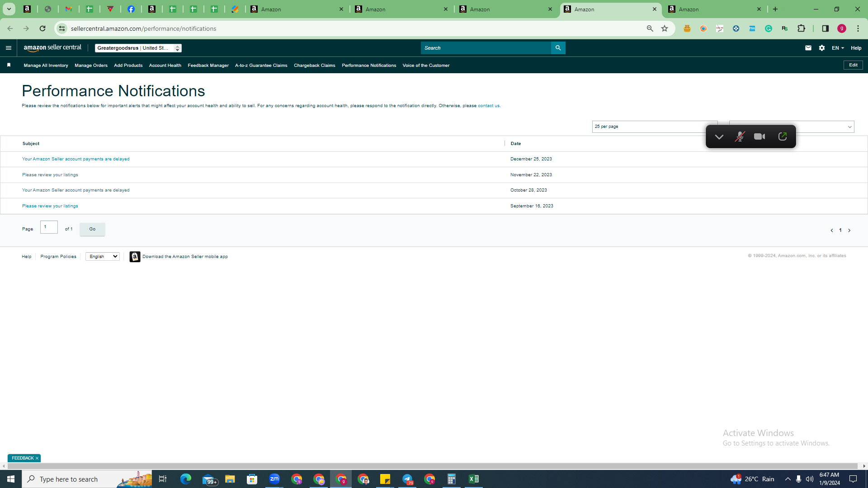Viewport: 868px width, 488px height.
Task: Open the Facebook pinned tab
Action: [x=131, y=9]
